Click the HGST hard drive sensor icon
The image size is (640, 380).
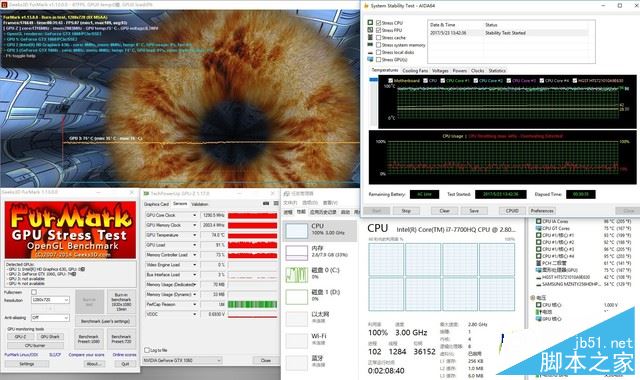[539, 277]
